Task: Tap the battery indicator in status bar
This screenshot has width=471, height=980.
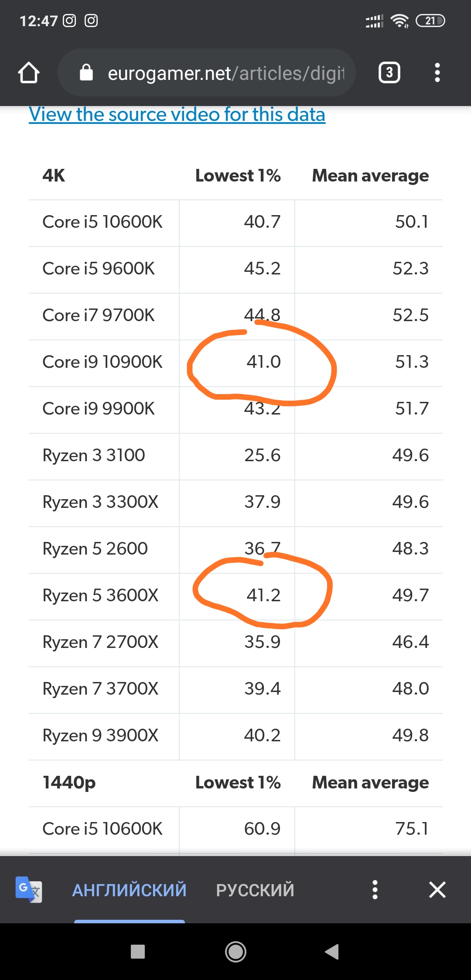Action: point(430,21)
